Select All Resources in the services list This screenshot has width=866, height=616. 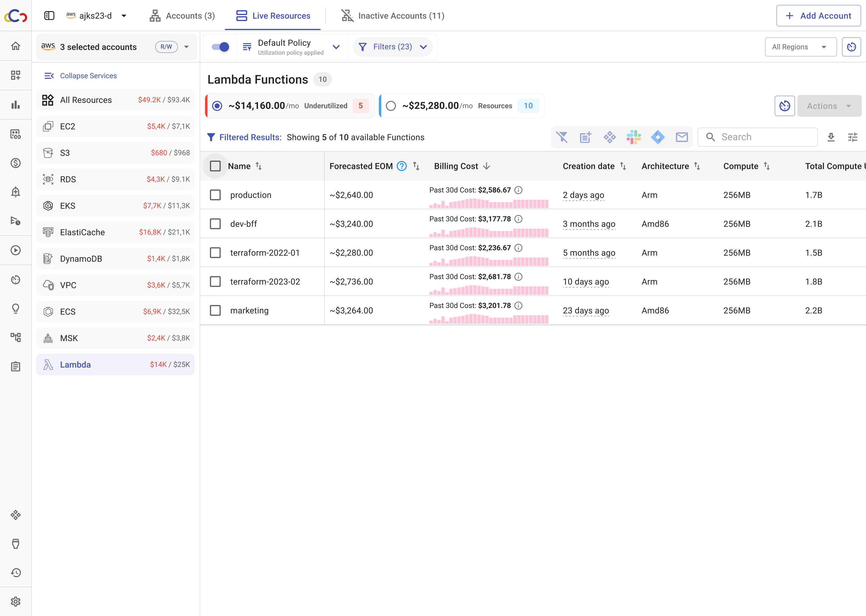coord(115,100)
